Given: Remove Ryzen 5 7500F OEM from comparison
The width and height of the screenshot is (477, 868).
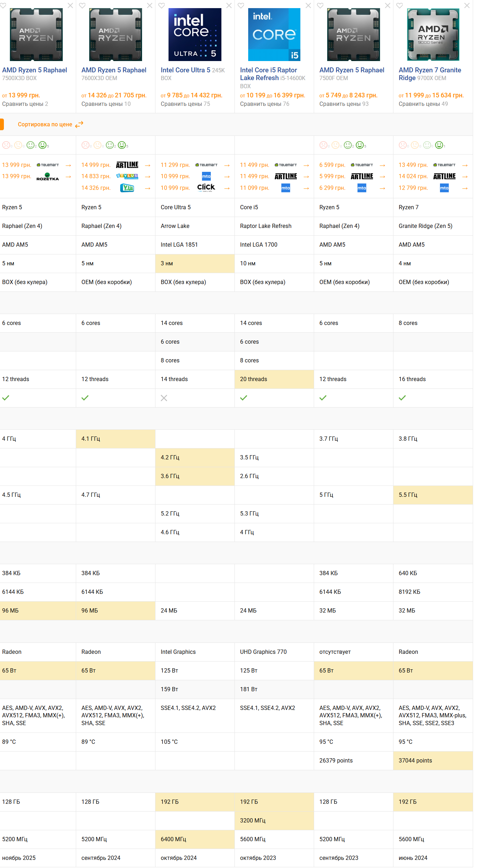Looking at the screenshot, I should pyautogui.click(x=387, y=6).
